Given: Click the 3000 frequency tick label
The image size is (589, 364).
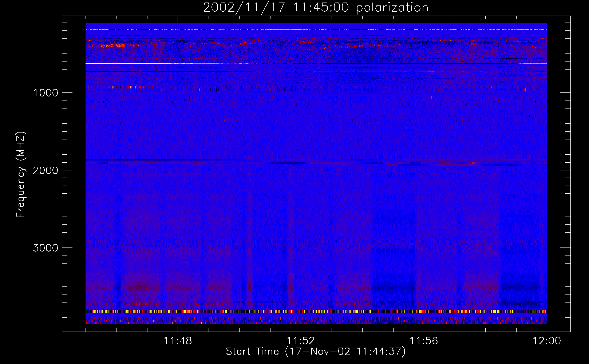Looking at the screenshot, I should (x=46, y=248).
